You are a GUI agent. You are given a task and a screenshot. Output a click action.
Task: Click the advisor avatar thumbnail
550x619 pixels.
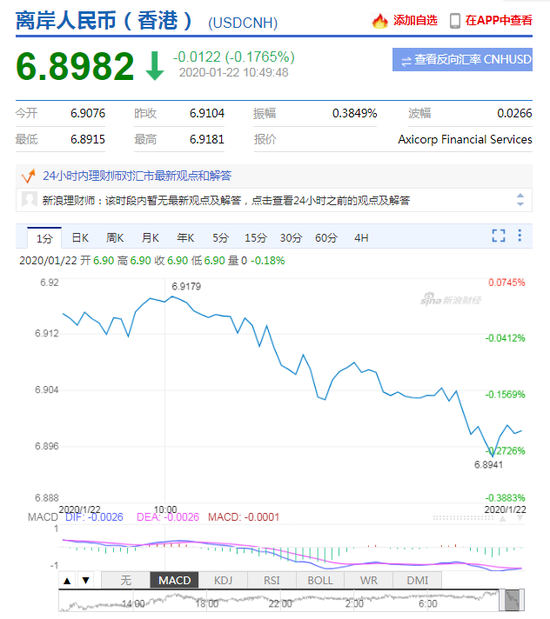pos(30,200)
